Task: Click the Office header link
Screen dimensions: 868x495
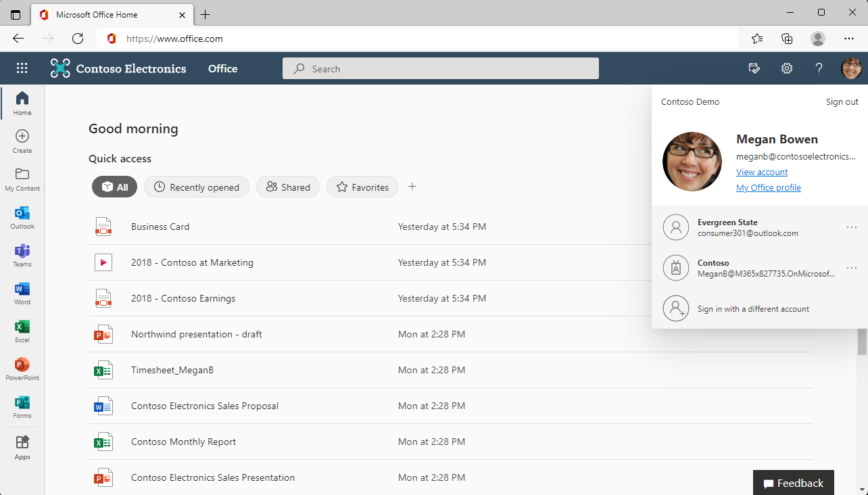Action: (223, 68)
